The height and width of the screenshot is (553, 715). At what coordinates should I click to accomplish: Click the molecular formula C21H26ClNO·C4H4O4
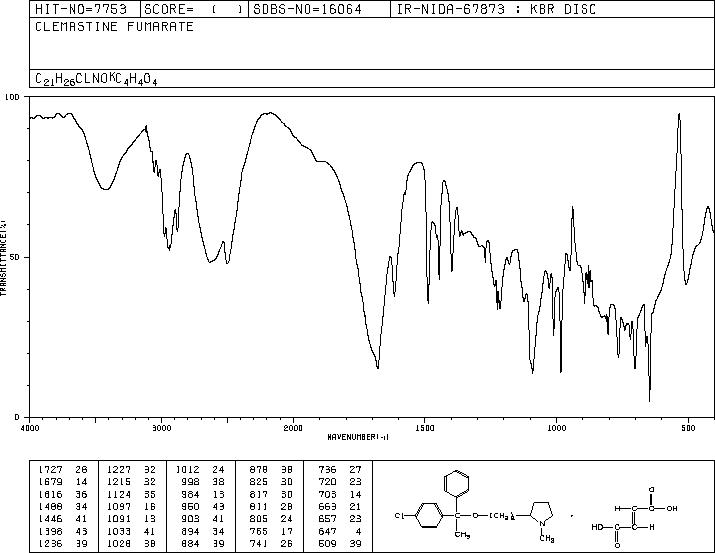click(96, 79)
